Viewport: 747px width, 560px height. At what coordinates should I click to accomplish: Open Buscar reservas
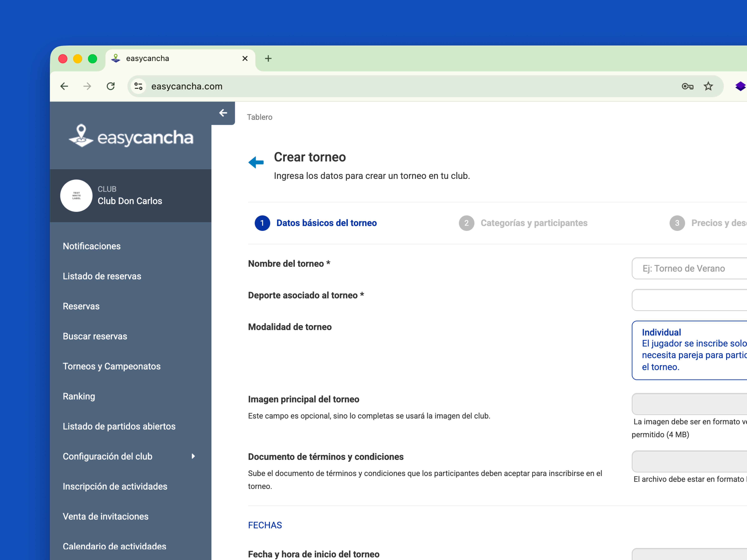tap(95, 336)
